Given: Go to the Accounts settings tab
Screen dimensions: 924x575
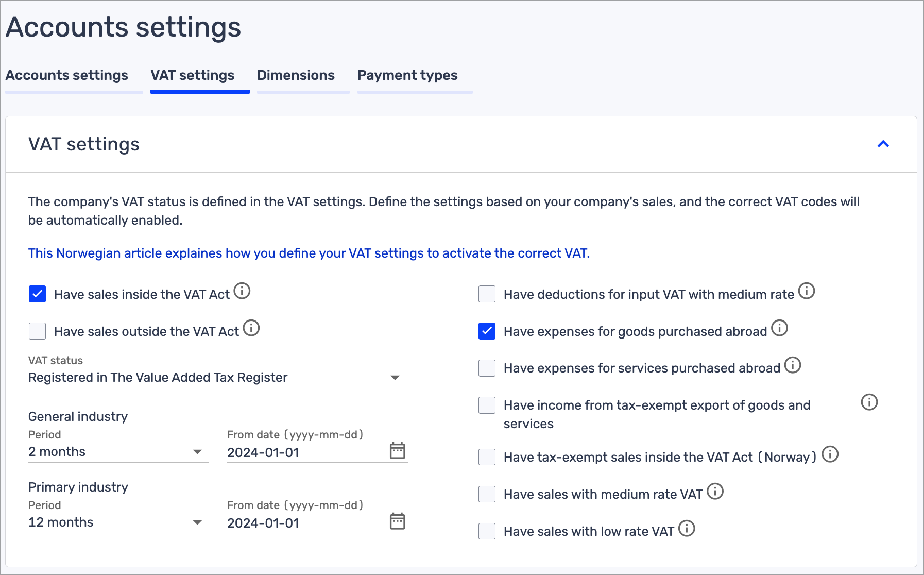Looking at the screenshot, I should 67,75.
